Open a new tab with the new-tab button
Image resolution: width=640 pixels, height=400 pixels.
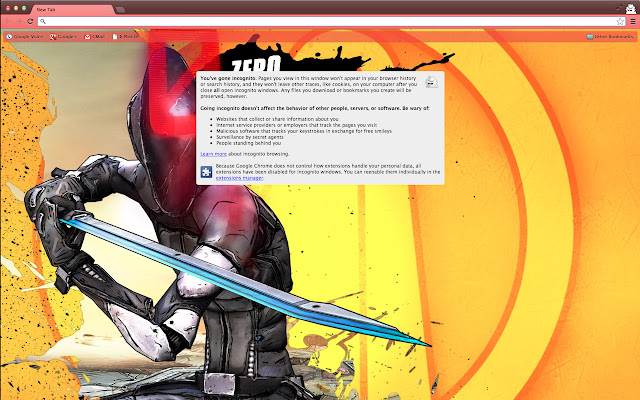(120, 9)
